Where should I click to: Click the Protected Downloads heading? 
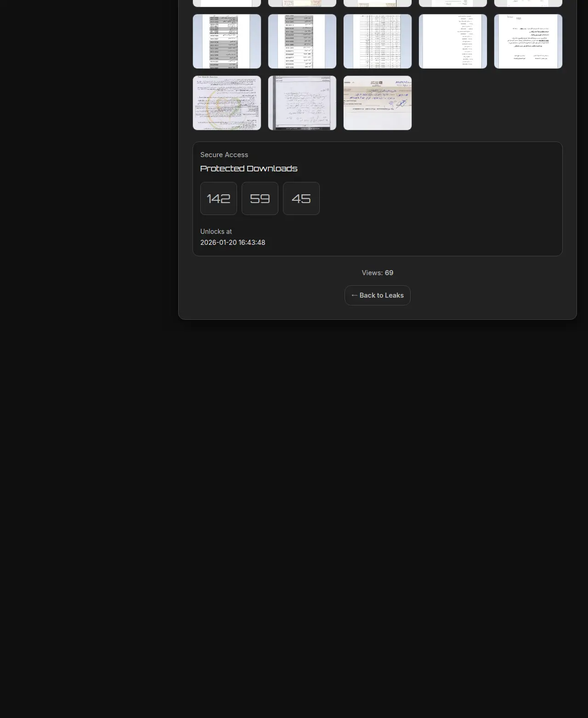249,169
